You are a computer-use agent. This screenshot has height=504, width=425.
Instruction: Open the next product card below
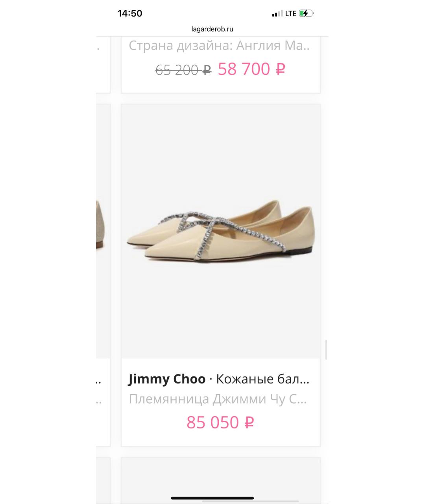220,480
